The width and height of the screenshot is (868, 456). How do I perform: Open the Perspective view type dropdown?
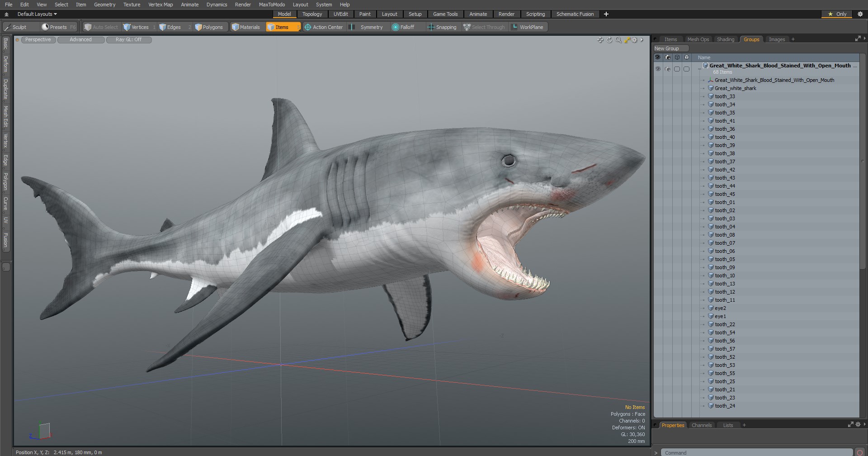38,40
